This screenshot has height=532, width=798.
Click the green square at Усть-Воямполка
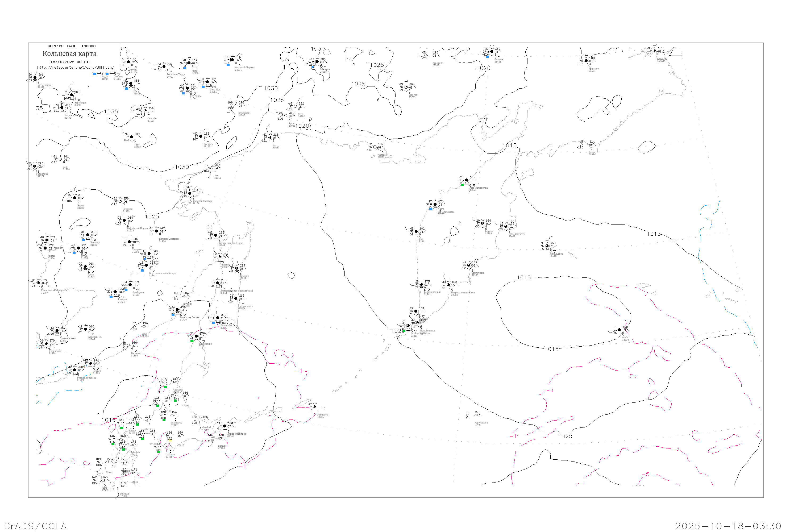462,185
